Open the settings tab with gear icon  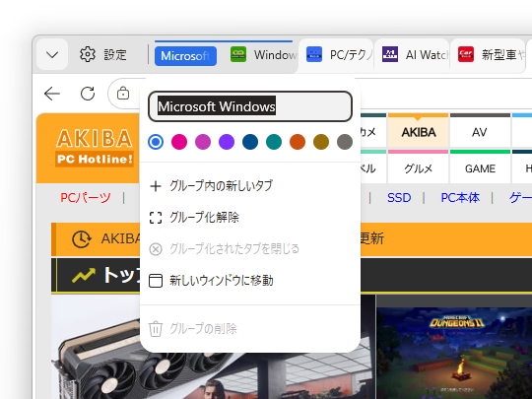[x=103, y=54]
